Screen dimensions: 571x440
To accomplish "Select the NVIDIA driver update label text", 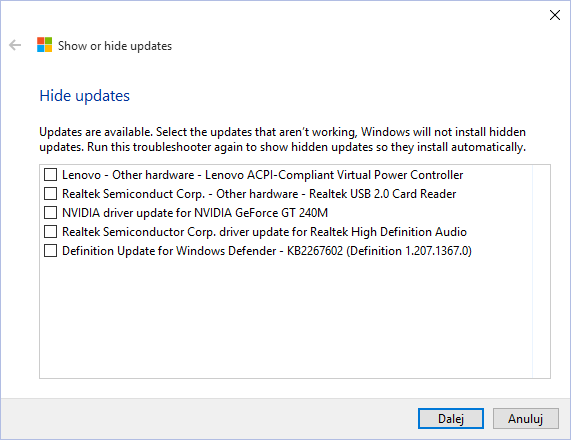I will point(195,213).
